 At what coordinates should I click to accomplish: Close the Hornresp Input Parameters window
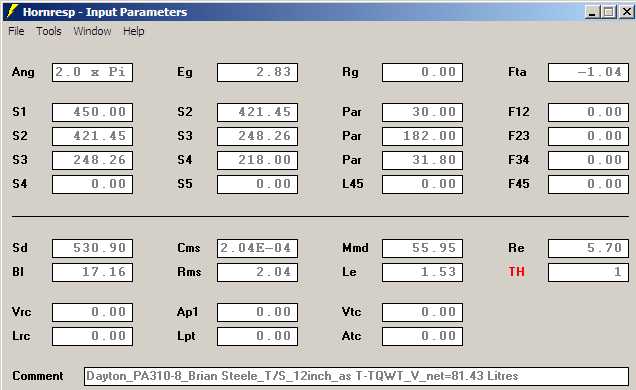point(627,12)
